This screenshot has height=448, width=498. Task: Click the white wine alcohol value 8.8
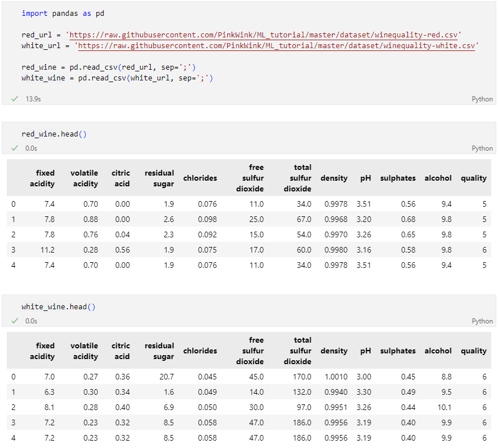[446, 377]
